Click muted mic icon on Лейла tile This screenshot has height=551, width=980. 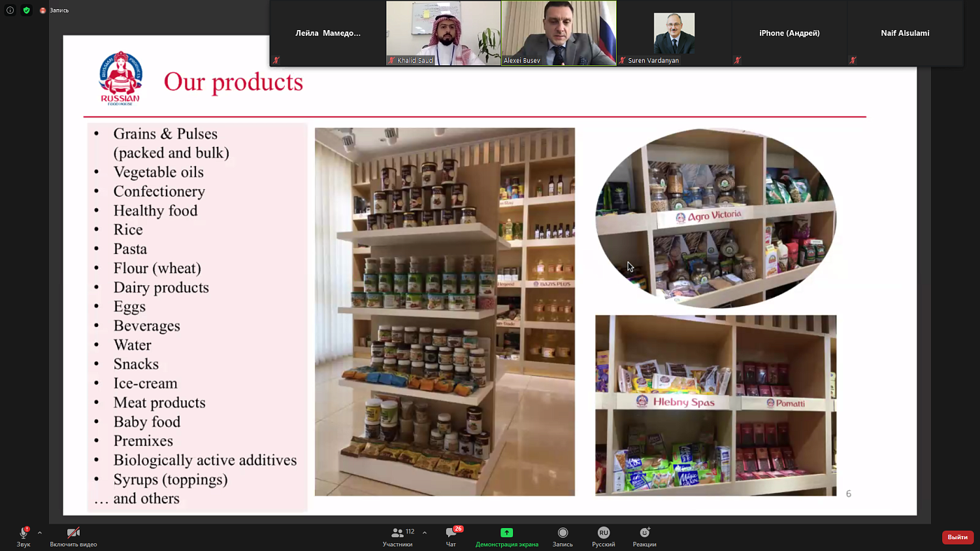pos(276,60)
